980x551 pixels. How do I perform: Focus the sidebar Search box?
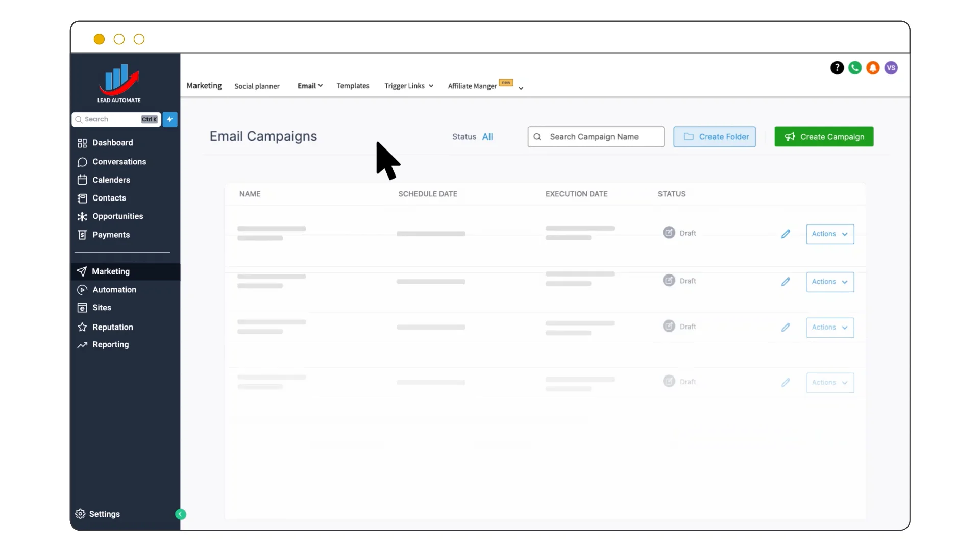116,119
